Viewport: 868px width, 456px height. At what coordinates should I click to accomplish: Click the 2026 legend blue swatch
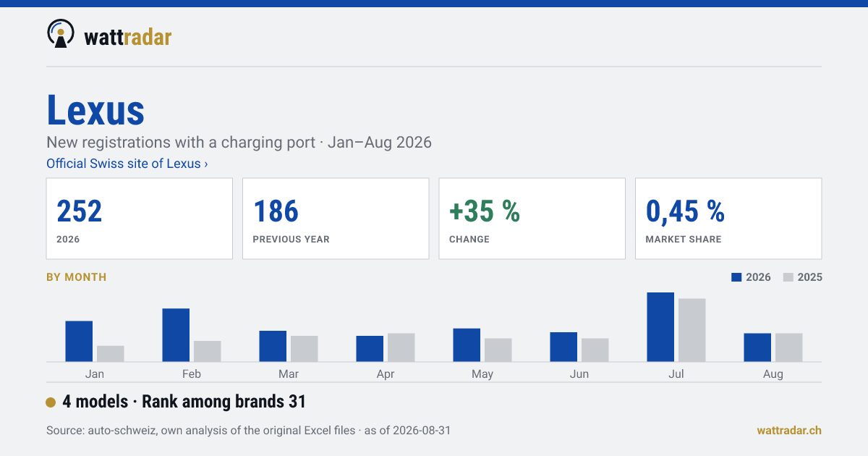pos(737,277)
